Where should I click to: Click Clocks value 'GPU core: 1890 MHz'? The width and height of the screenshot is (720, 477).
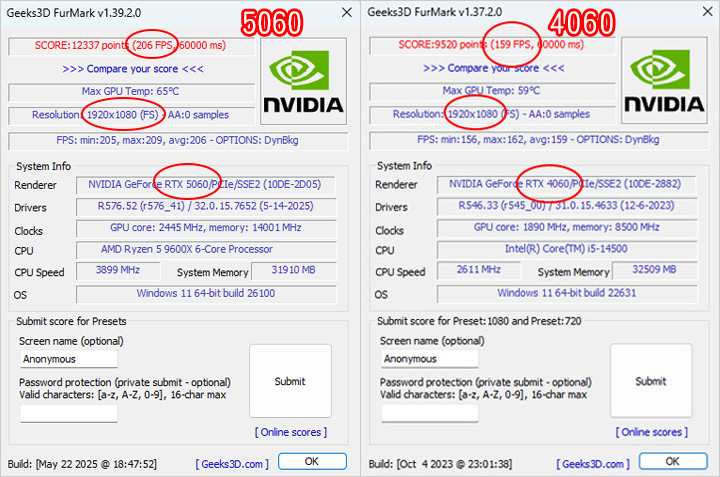tap(567, 227)
